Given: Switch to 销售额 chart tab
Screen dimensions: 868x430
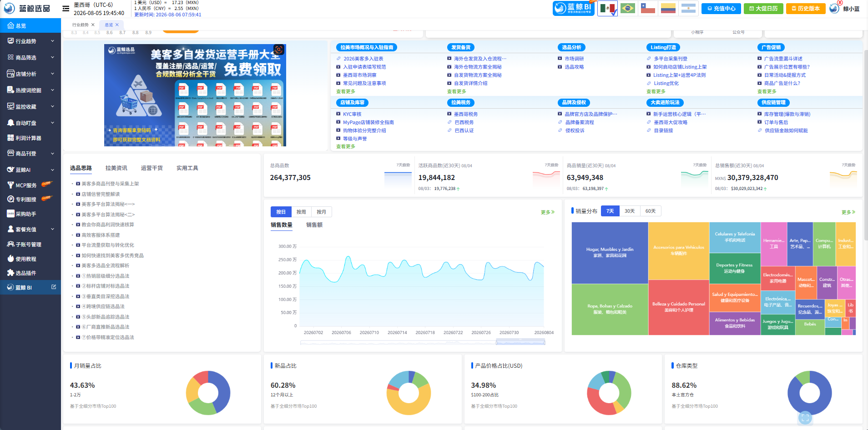Looking at the screenshot, I should 314,225.
